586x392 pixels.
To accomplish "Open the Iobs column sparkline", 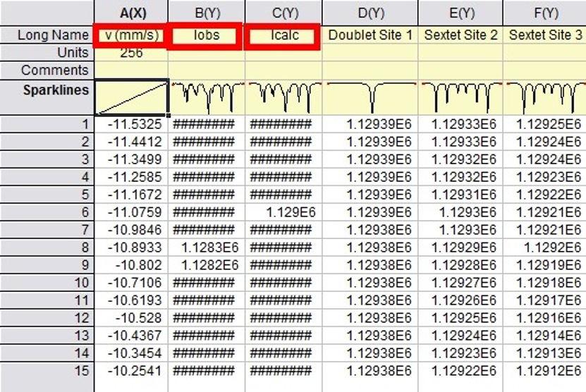I will coord(207,97).
